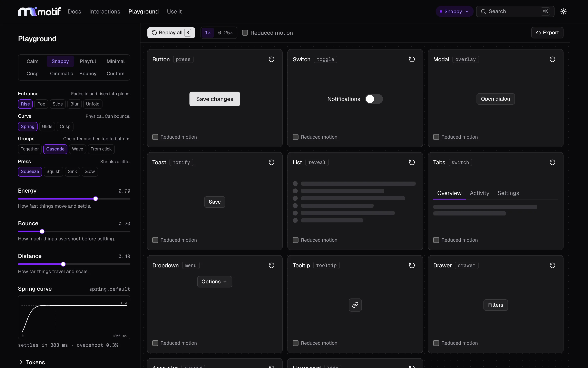Open the Docs nav item
Viewport: 588px width, 368px height.
[x=74, y=11]
